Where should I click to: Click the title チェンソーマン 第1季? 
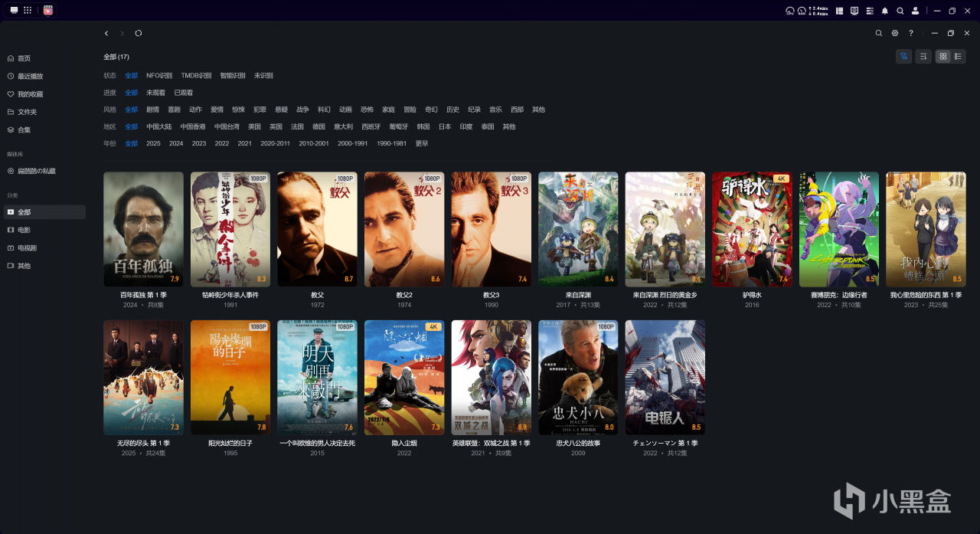(665, 444)
